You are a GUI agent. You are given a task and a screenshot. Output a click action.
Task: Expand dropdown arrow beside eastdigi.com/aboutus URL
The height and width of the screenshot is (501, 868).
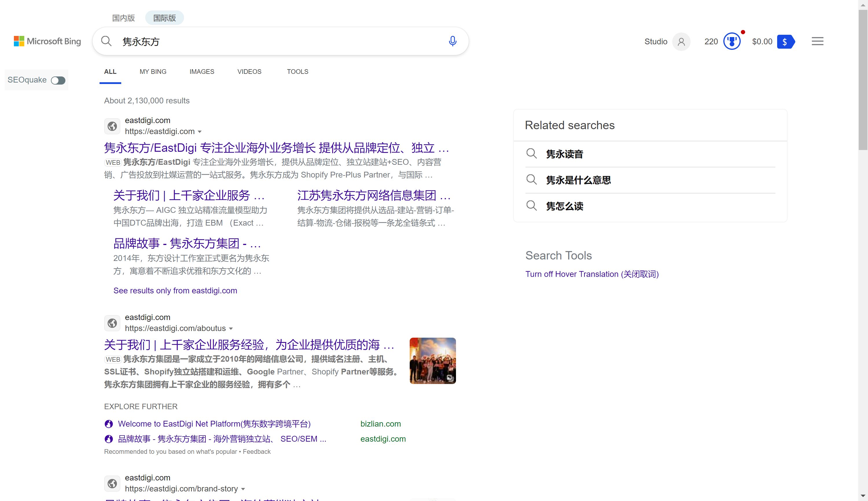tap(231, 329)
